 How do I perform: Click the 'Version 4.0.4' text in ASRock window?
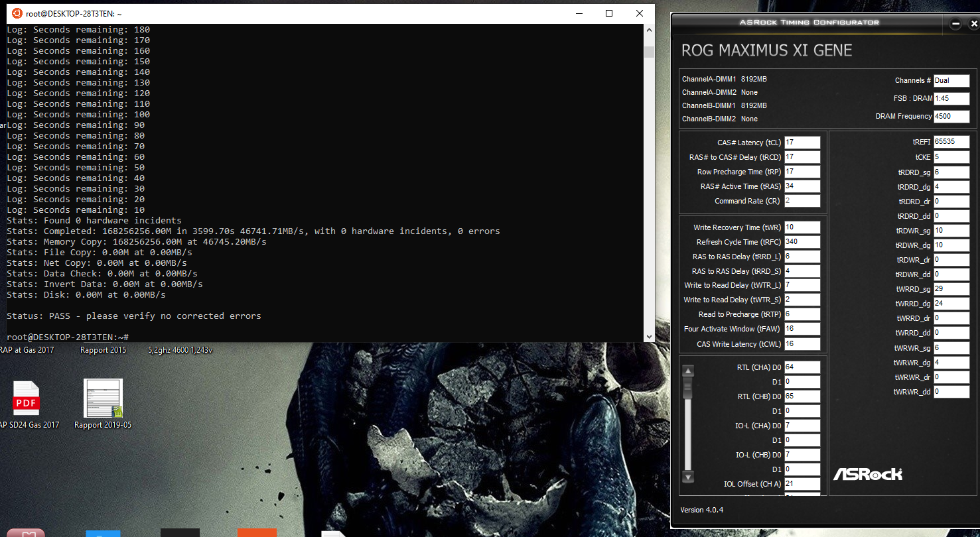click(x=701, y=510)
